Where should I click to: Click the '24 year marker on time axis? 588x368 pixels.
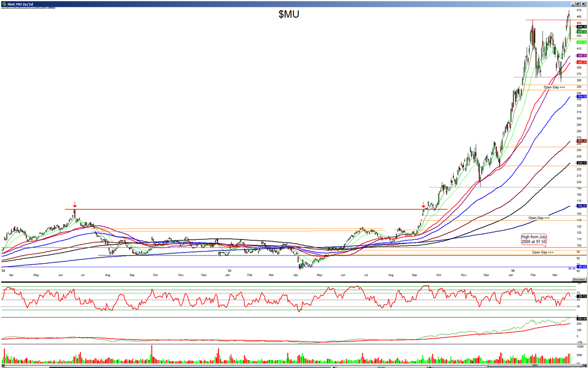click(x=3, y=270)
